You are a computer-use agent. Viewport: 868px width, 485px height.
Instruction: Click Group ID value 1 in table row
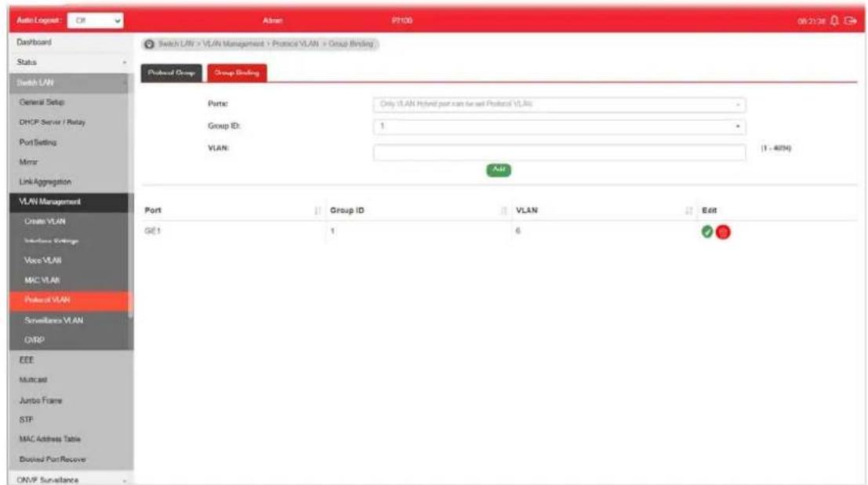click(x=332, y=232)
